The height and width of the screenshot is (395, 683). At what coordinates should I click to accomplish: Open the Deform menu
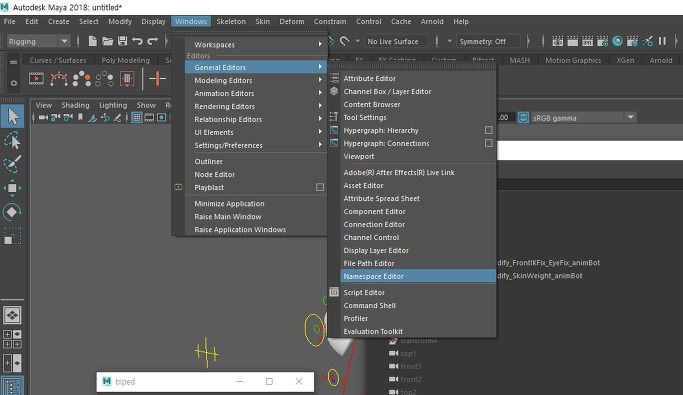pyautogui.click(x=291, y=21)
